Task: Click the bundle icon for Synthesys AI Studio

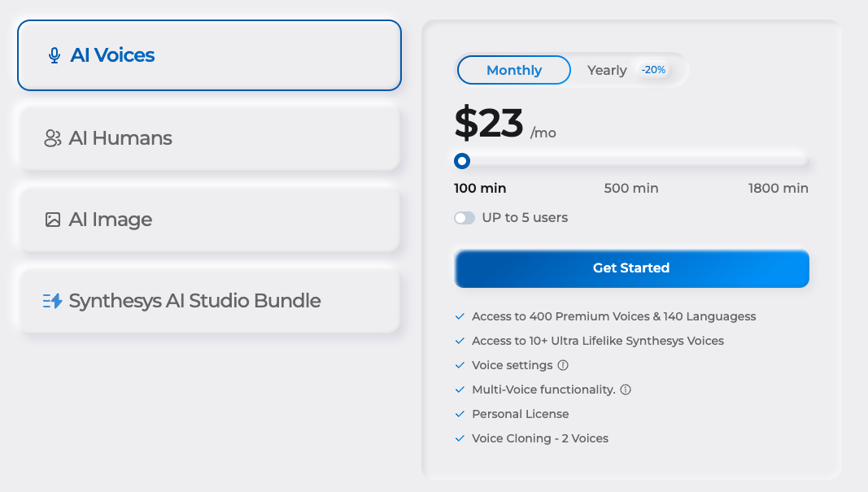Action: (52, 300)
